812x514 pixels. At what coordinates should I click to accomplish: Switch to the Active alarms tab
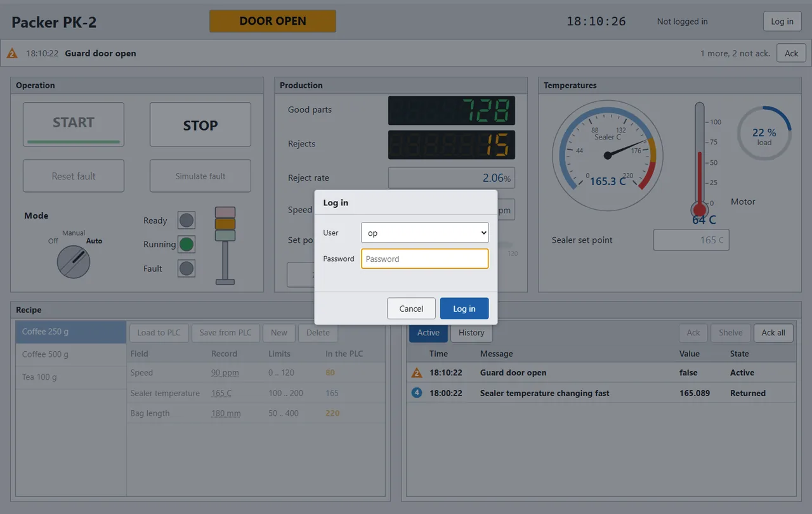pos(428,333)
